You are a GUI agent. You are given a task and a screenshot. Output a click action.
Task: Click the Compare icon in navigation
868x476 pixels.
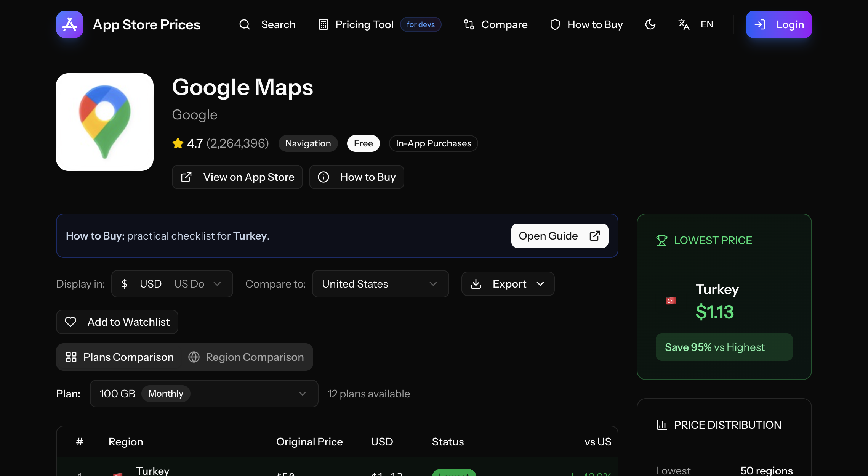pyautogui.click(x=469, y=24)
